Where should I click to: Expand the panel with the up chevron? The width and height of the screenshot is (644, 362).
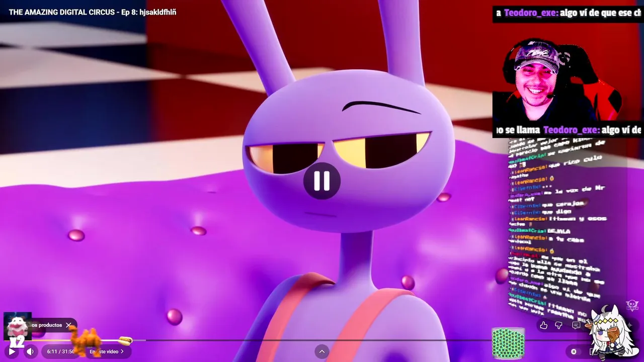tap(322, 351)
